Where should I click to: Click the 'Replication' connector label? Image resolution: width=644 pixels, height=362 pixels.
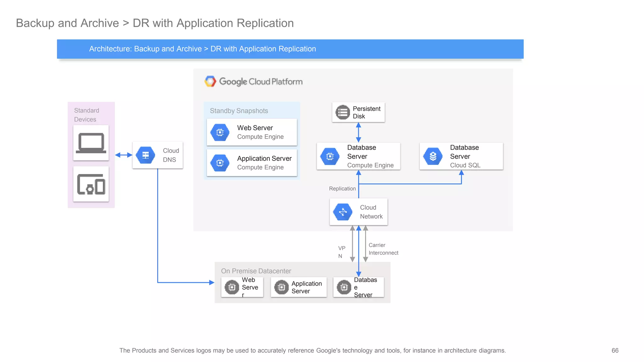pyautogui.click(x=342, y=189)
